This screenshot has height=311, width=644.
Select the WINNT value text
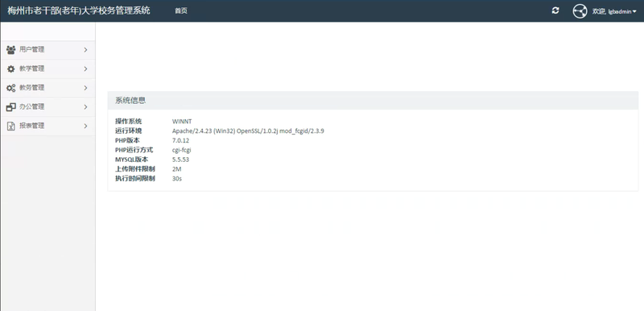(x=182, y=121)
